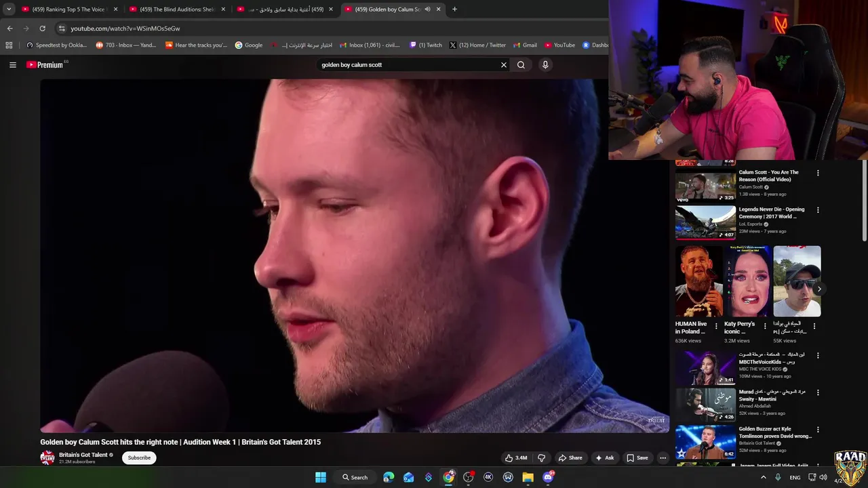Open options for 'Golden Buzzer act Kyle' video
This screenshot has height=488, width=868.
[818, 430]
